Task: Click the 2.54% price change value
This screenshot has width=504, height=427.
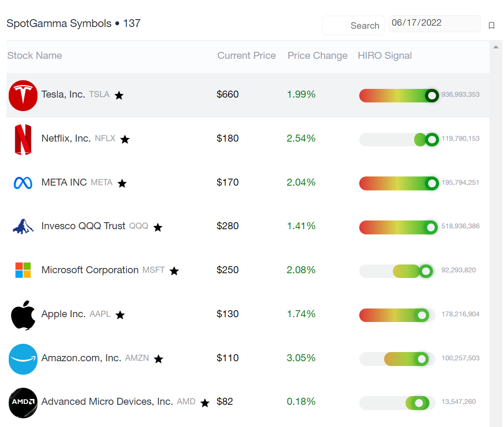Action: 301,138
